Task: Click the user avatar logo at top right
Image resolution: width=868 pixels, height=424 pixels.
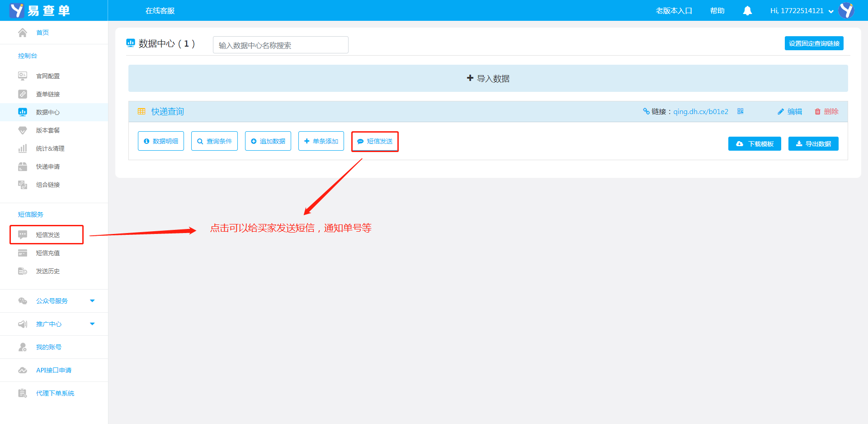Action: tap(846, 10)
